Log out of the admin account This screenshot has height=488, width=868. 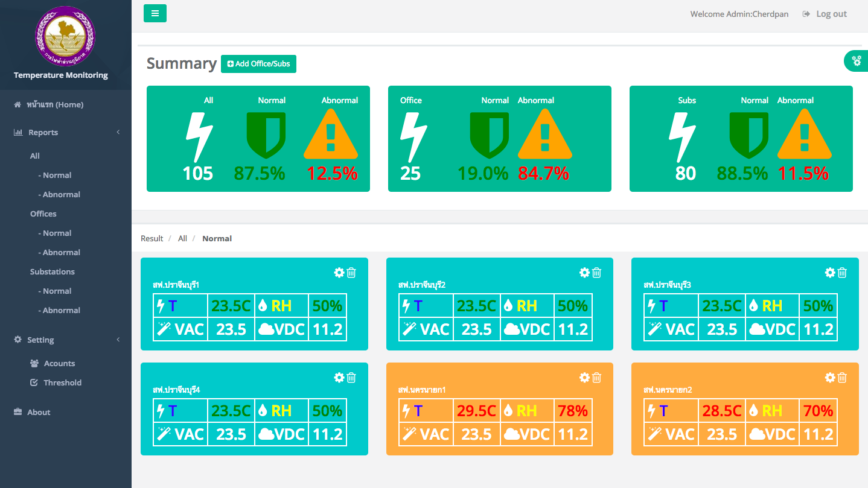coord(825,14)
